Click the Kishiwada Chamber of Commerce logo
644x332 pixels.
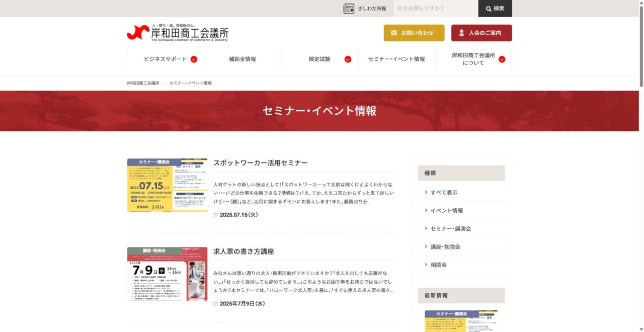pos(177,33)
